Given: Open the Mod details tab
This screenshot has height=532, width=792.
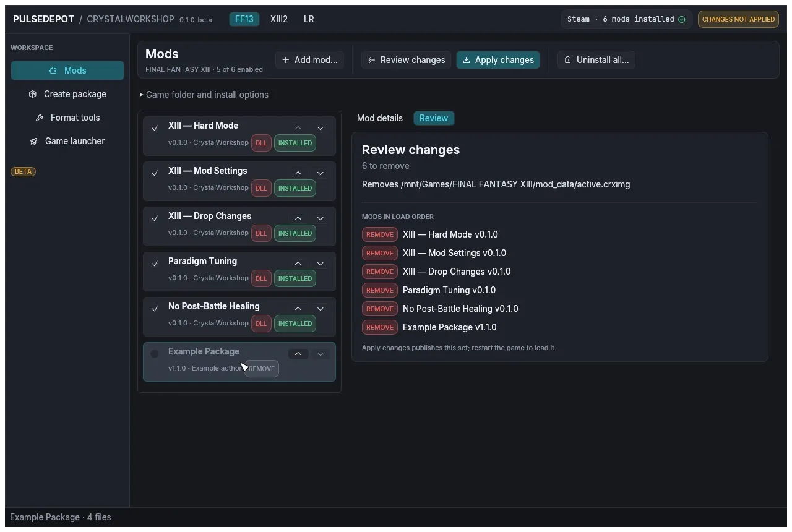Looking at the screenshot, I should point(380,118).
